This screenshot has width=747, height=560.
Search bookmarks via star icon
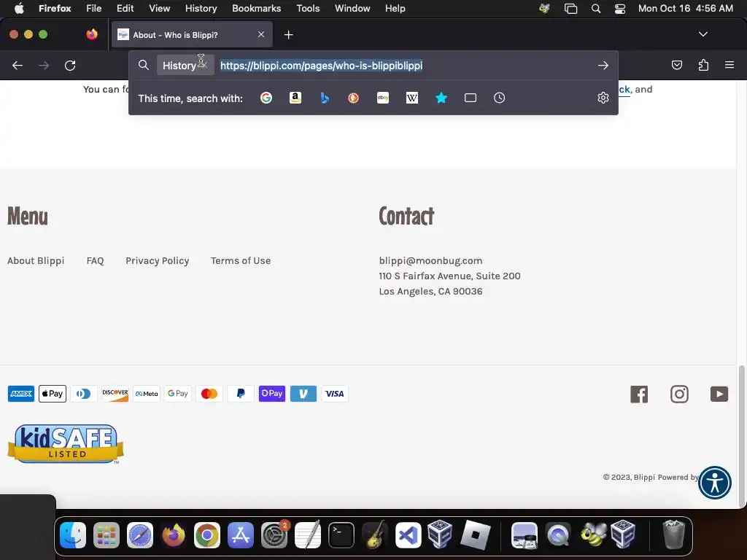tap(441, 98)
